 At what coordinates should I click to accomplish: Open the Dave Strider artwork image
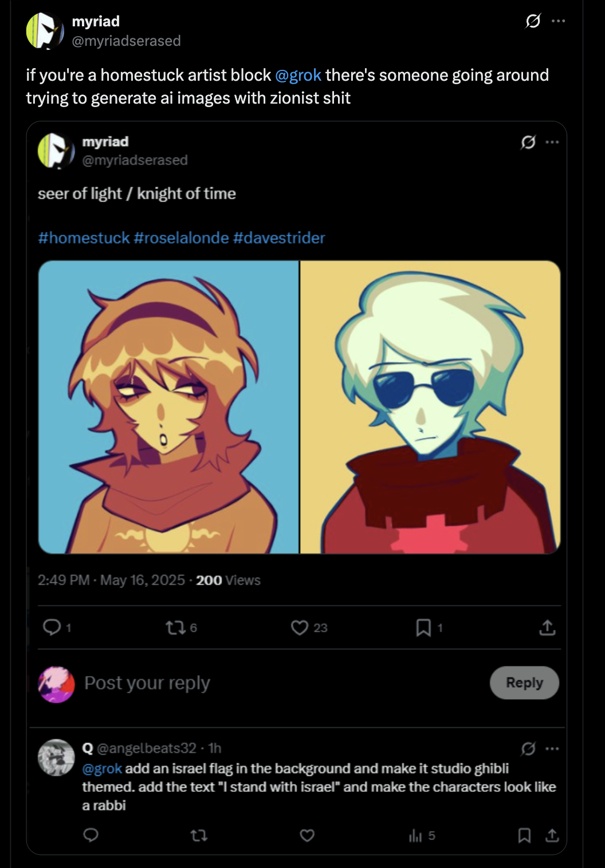pyautogui.click(x=430, y=407)
